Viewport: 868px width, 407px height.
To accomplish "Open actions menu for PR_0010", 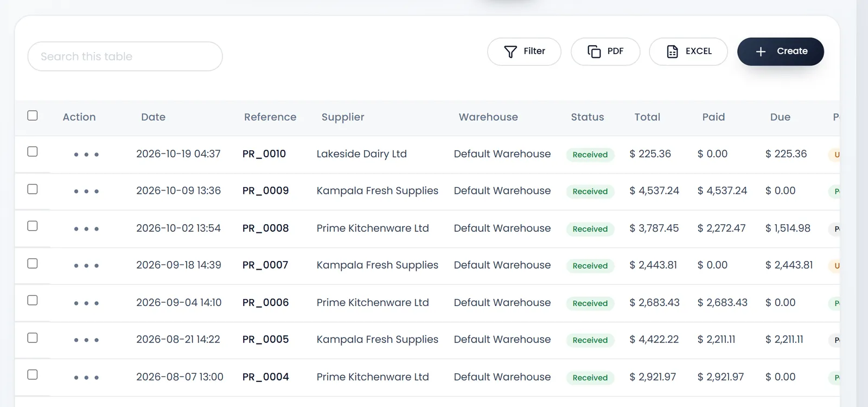I will (x=86, y=155).
